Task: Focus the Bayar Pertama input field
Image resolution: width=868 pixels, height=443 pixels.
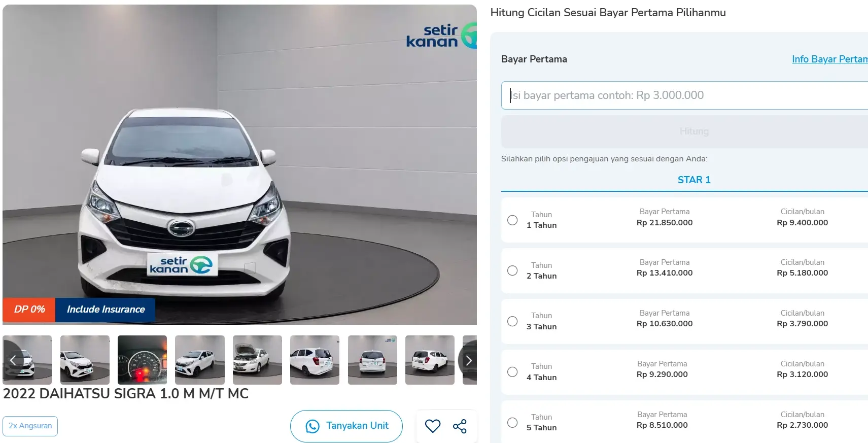Action: pos(685,95)
